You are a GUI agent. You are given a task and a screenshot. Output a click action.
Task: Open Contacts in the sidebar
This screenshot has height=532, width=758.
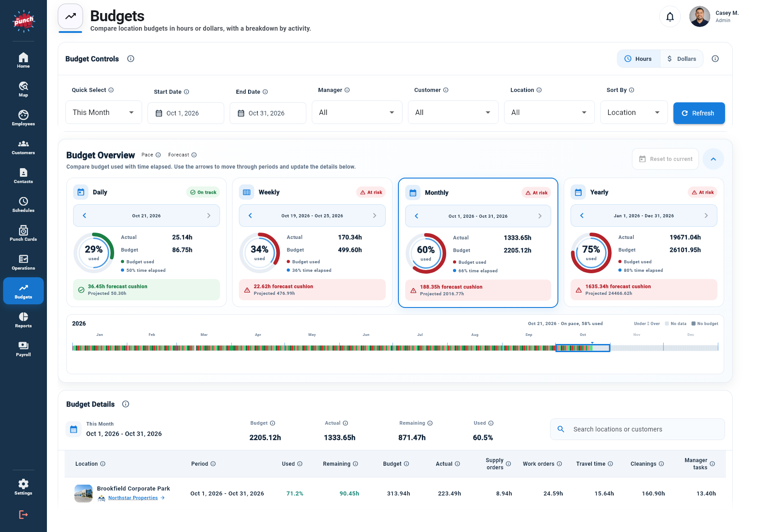[x=23, y=176]
